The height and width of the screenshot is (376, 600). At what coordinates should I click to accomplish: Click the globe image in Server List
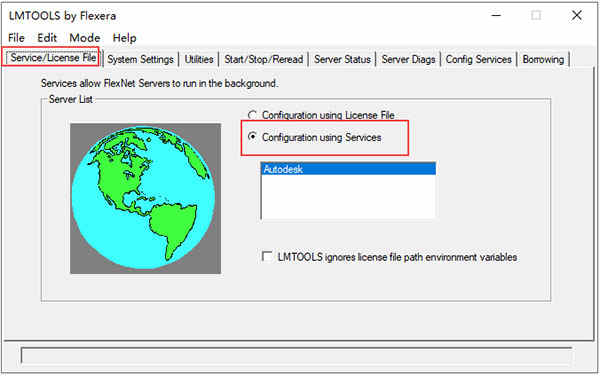tap(145, 198)
